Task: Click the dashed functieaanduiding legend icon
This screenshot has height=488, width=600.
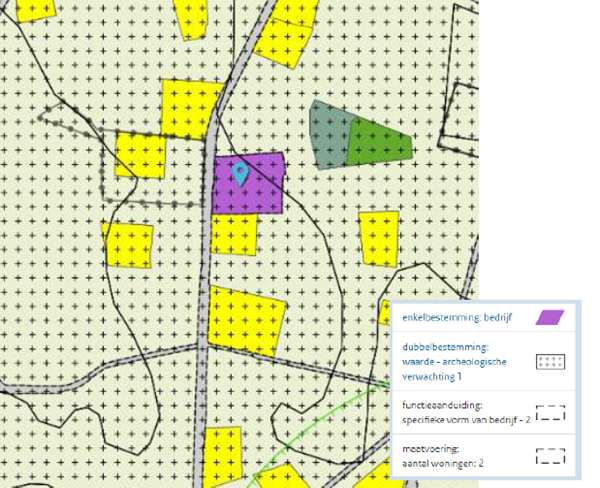Action: pos(550,413)
